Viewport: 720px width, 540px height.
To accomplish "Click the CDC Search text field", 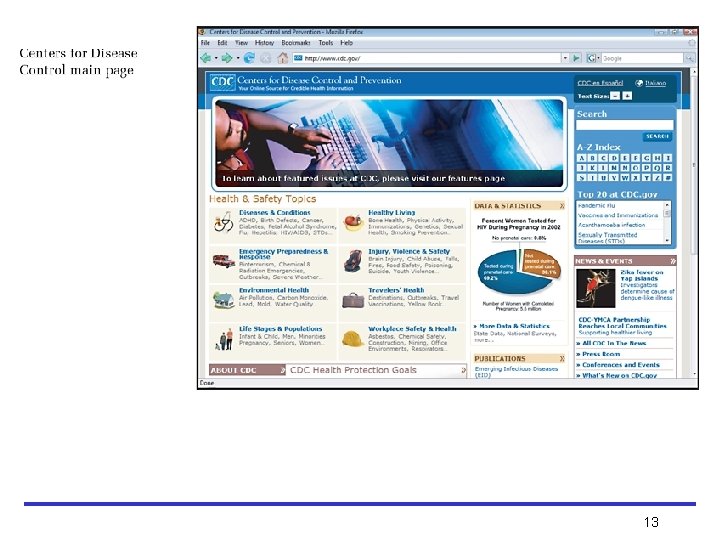I will pos(625,125).
